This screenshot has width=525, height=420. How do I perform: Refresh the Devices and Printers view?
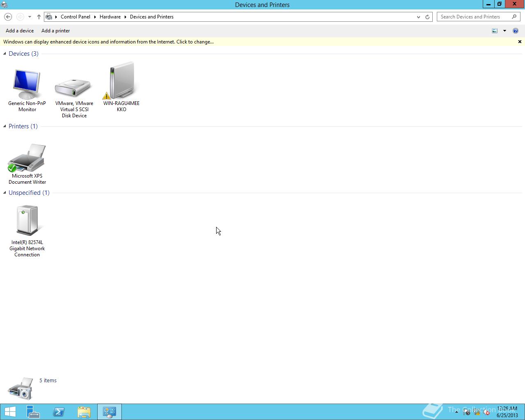(x=427, y=17)
